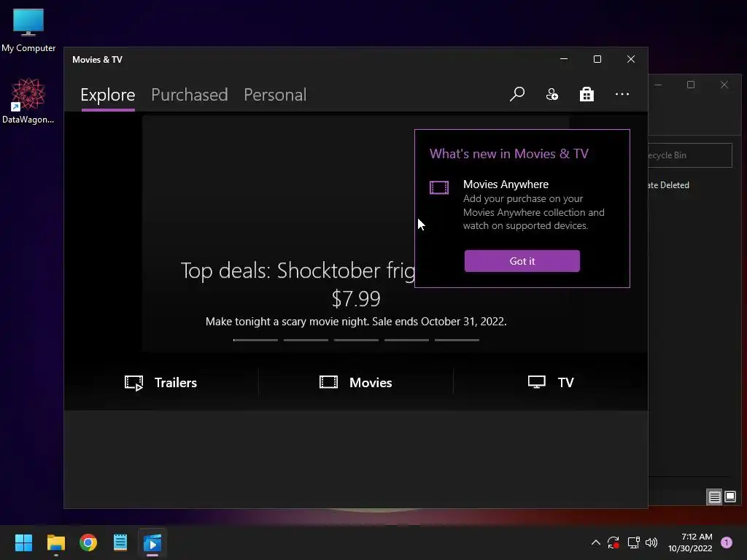Select the third carousel slide indicator
The image size is (747, 560).
point(356,340)
